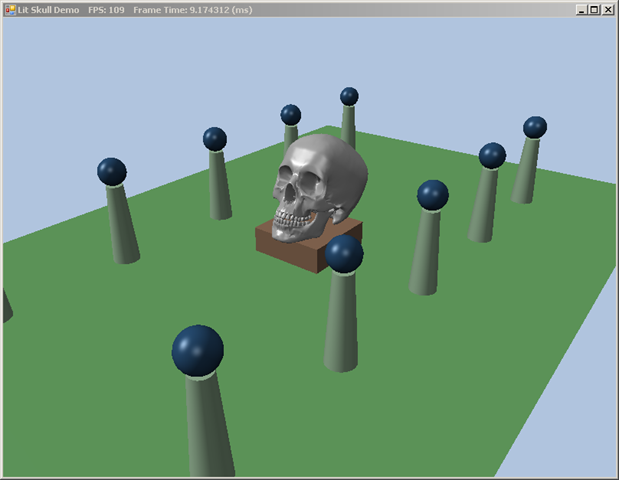Click the Lit Skull Demo application icon
Screen dimensions: 619x480
(x=10, y=10)
